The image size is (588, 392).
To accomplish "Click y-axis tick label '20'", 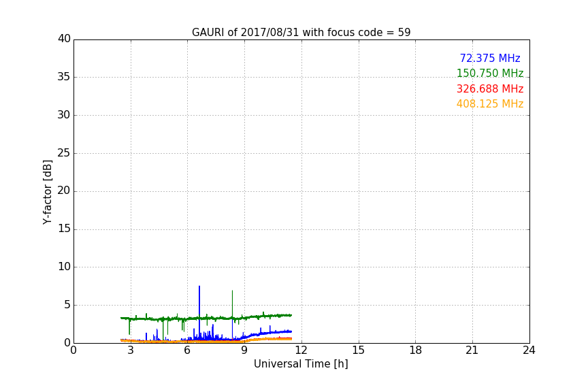I will [64, 191].
